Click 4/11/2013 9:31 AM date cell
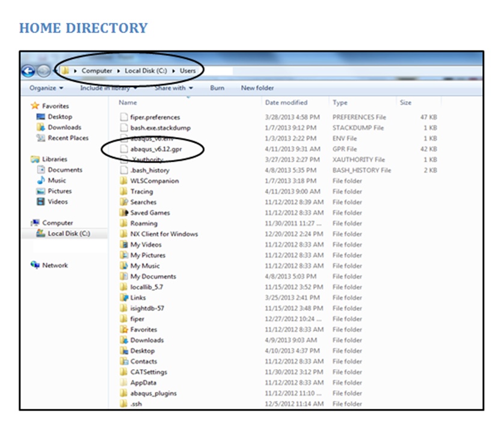504x422 pixels. 292,148
